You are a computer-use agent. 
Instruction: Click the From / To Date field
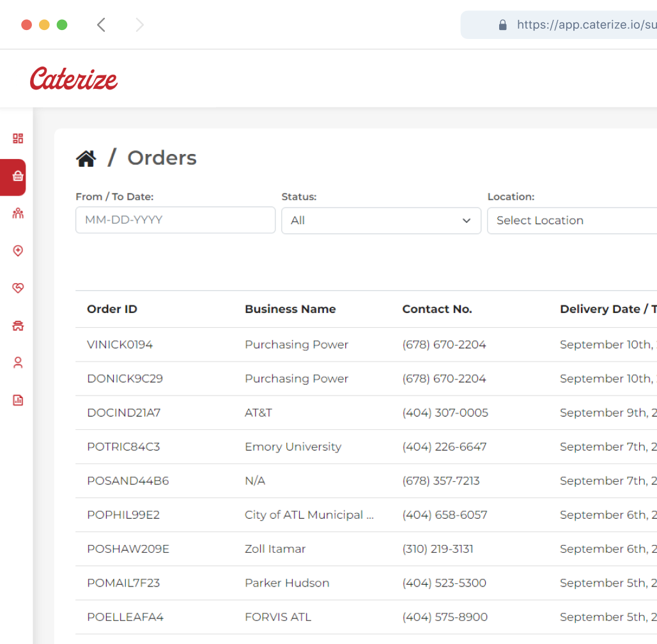(175, 220)
